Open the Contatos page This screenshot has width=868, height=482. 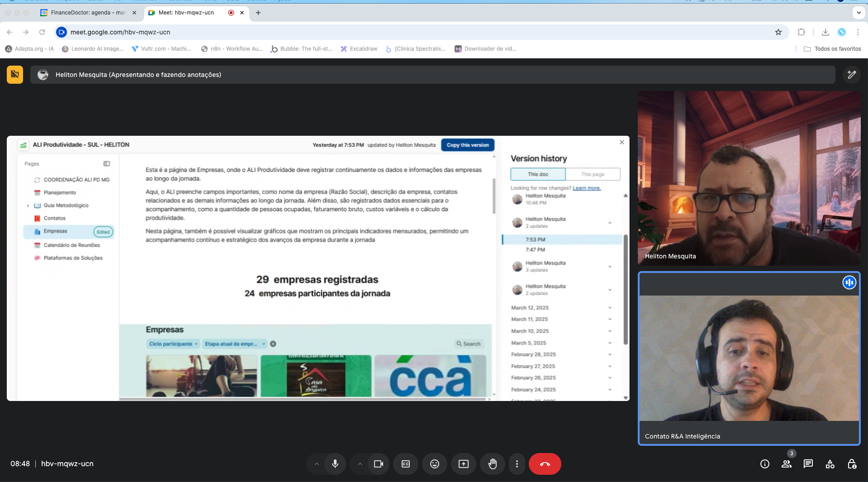(54, 218)
